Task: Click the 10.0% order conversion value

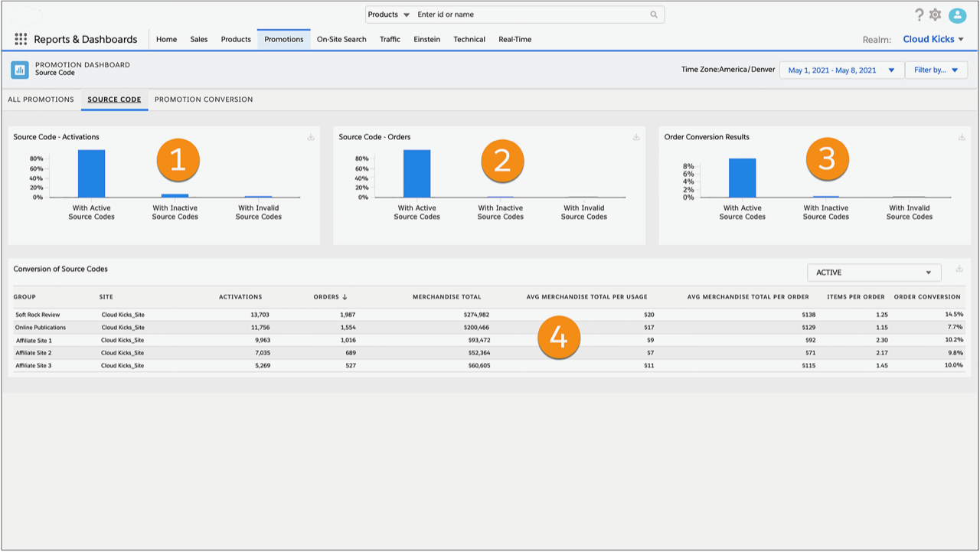Action: point(954,365)
